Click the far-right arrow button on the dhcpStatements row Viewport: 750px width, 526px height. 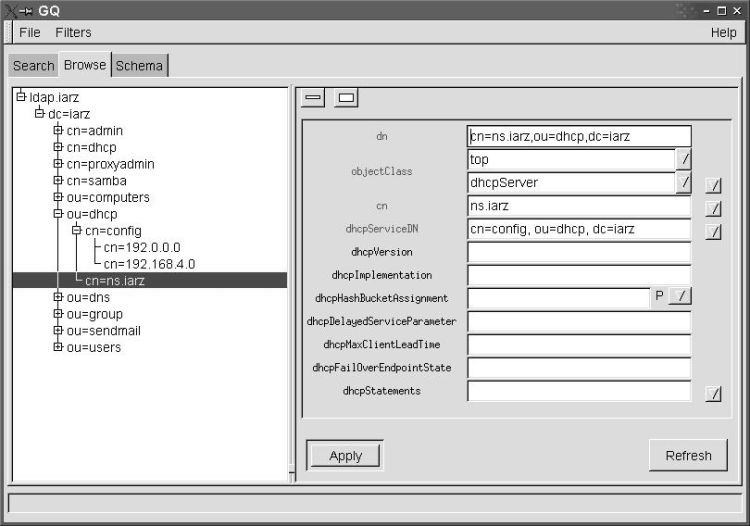coord(713,393)
